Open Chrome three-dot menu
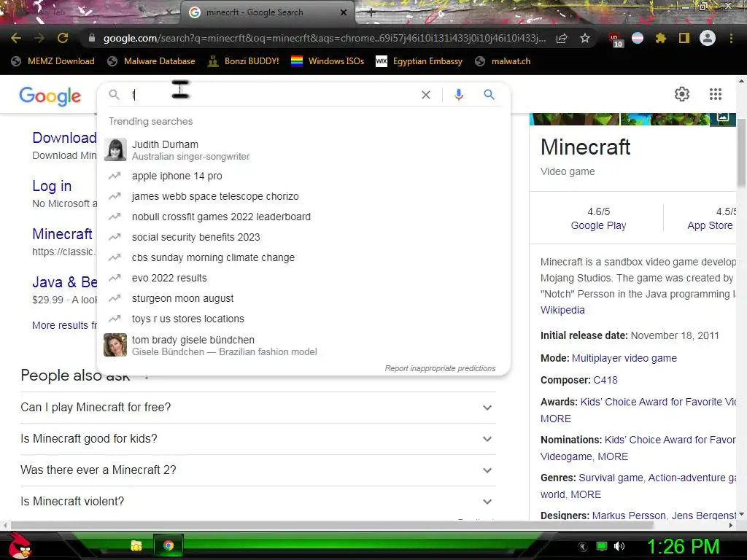Screen dimensions: 747x560 pos(731,38)
